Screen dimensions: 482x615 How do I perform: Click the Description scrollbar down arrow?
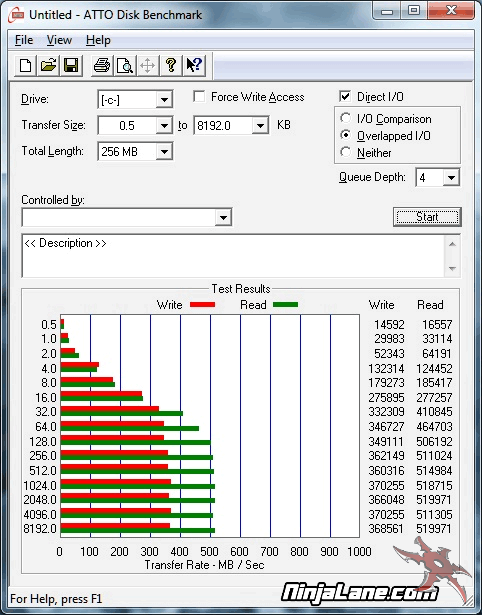(x=452, y=269)
